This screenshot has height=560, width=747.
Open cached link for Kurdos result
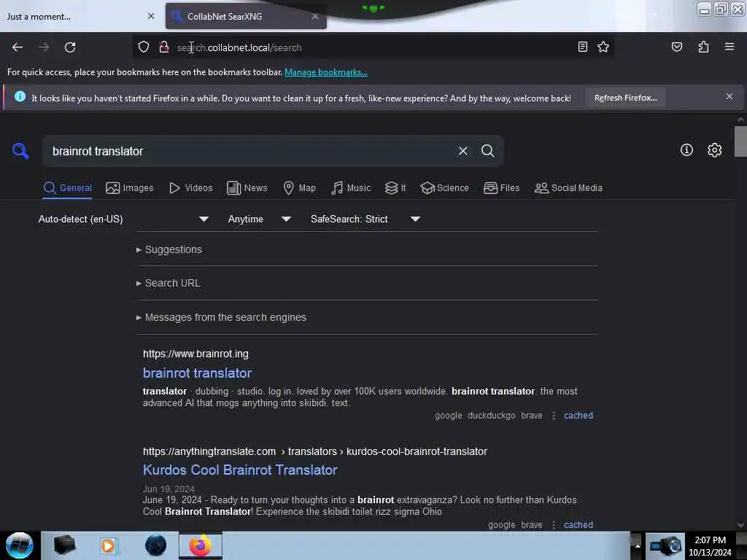(578, 525)
